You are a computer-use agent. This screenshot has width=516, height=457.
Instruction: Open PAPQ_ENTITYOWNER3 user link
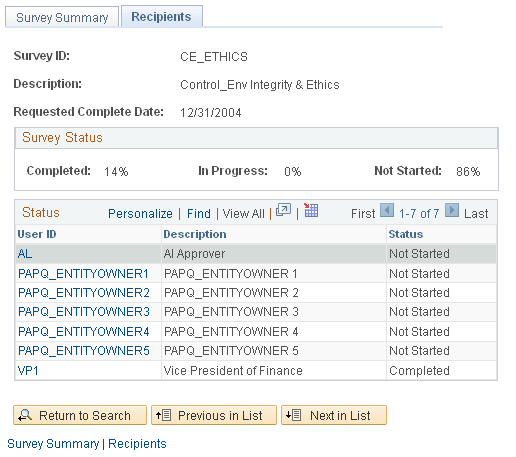point(84,312)
